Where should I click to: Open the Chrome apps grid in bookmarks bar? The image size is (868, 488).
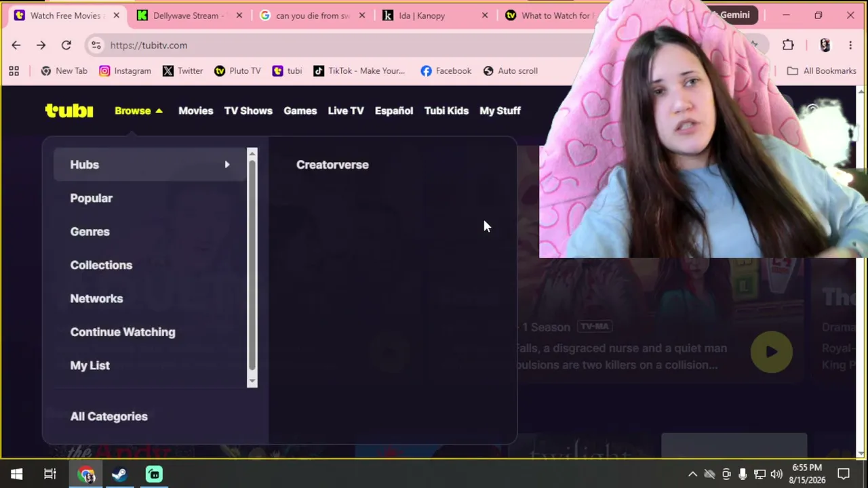(14, 70)
